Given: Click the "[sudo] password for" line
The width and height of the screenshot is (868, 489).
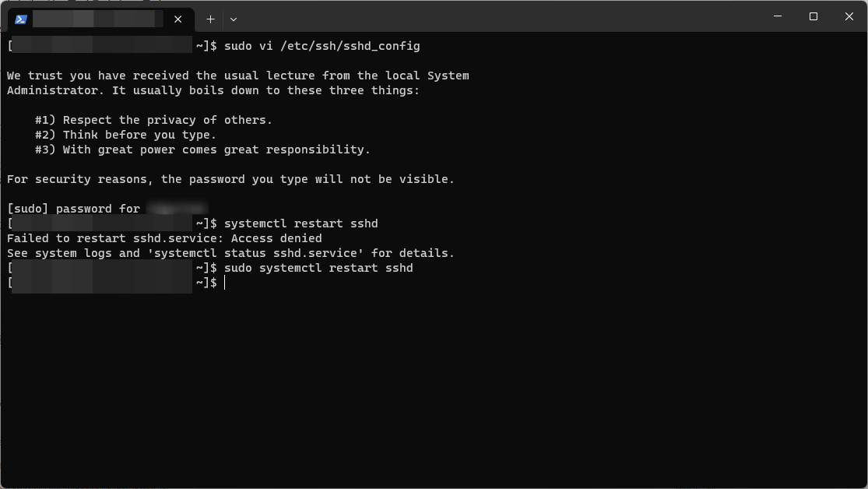Looking at the screenshot, I should tap(74, 209).
